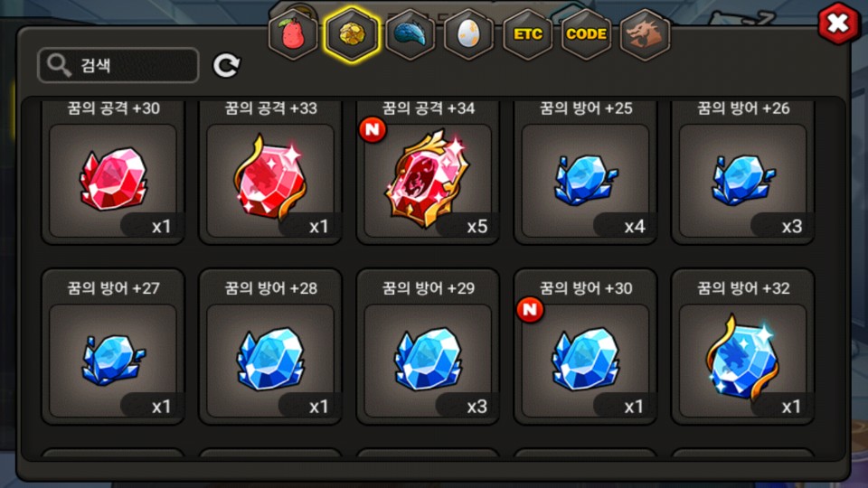Image resolution: width=868 pixels, height=488 pixels.
Task: Click the refresh arrow next to search
Action: 226,66
